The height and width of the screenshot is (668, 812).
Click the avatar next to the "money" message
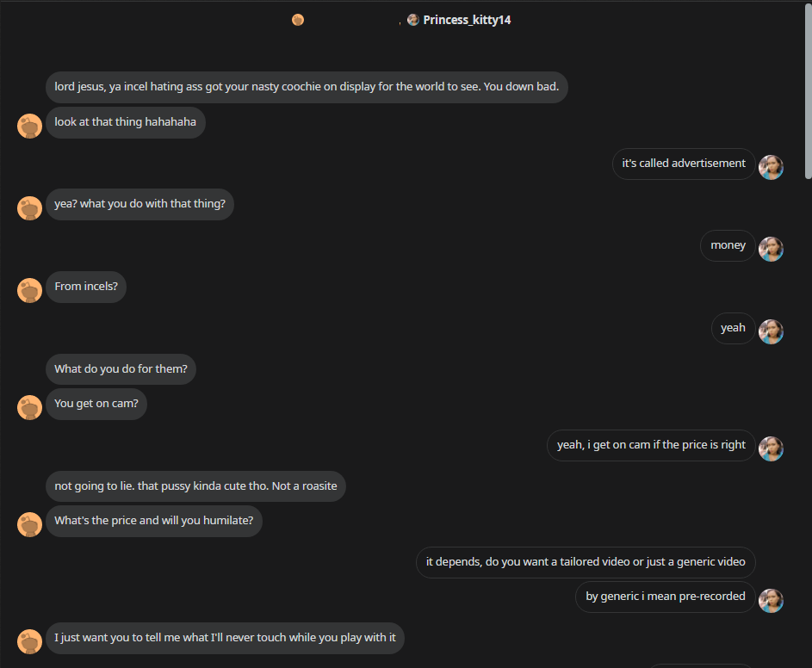771,249
